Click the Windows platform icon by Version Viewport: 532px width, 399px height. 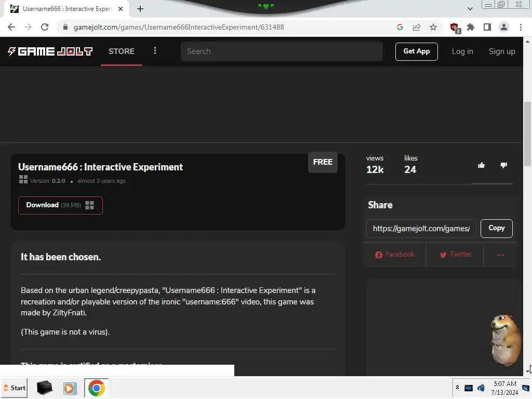pyautogui.click(x=23, y=179)
